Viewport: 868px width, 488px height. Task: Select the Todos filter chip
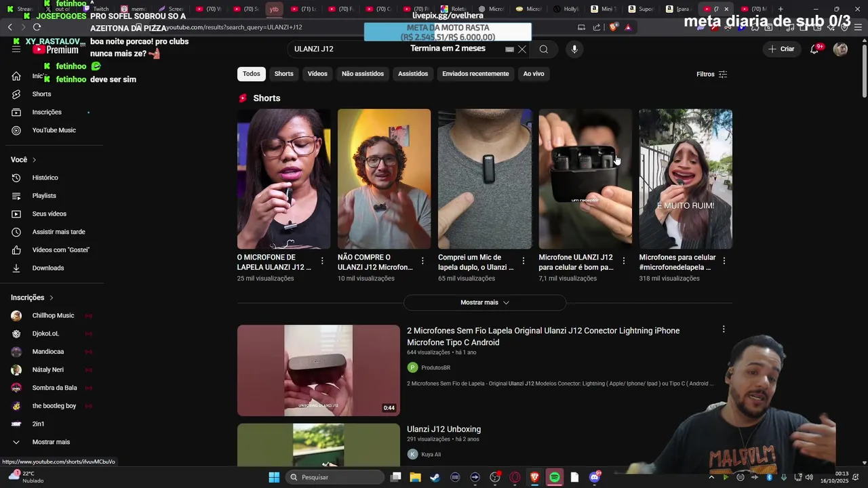pyautogui.click(x=252, y=74)
